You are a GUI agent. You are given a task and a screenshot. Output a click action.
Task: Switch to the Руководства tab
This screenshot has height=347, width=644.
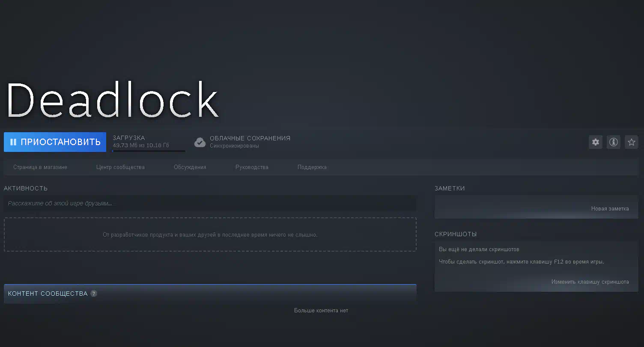(x=252, y=167)
